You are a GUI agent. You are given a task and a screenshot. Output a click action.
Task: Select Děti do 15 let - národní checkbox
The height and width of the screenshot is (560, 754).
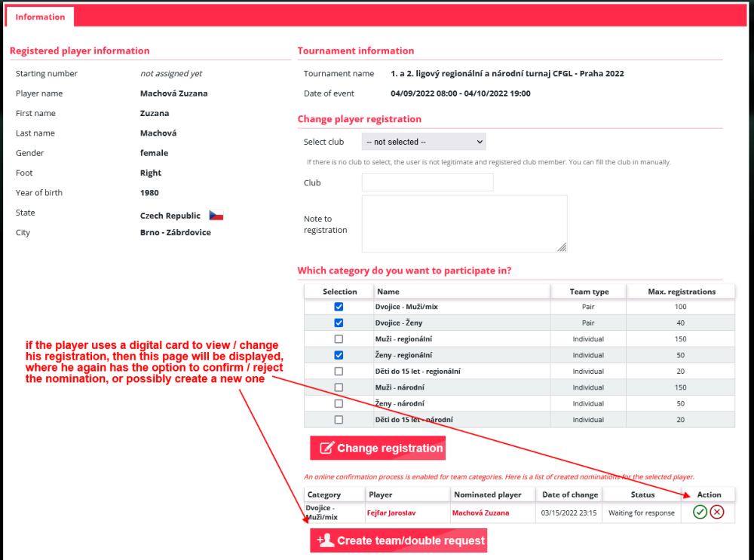(339, 420)
